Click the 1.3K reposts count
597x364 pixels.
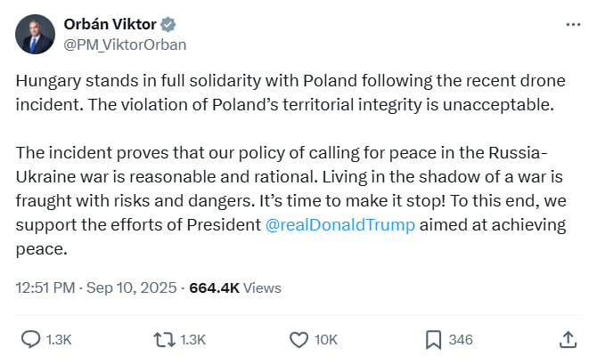192,340
